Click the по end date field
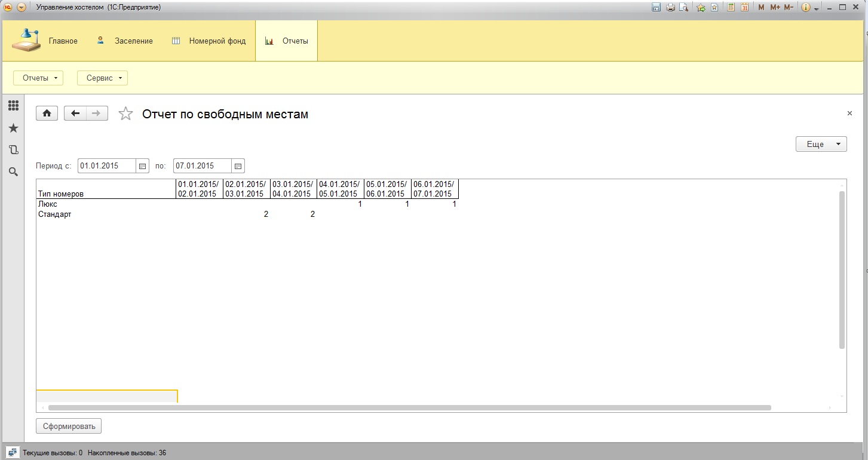The width and height of the screenshot is (868, 460). click(203, 165)
